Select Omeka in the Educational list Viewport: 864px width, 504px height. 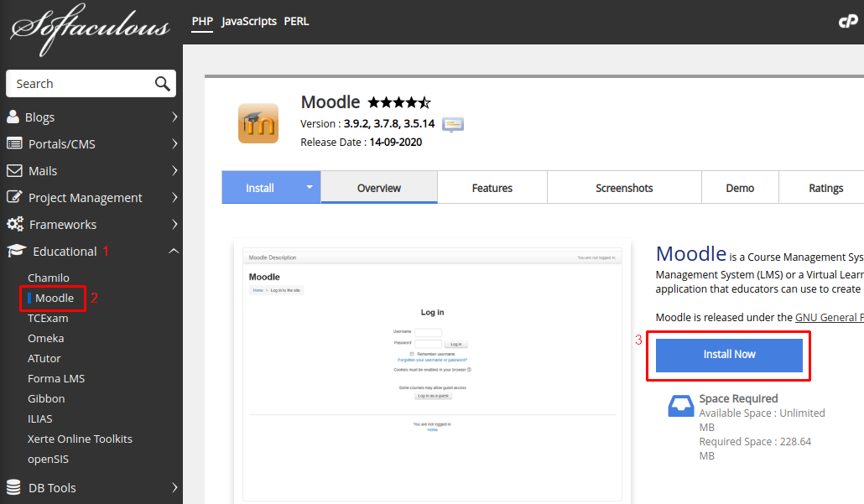click(46, 338)
